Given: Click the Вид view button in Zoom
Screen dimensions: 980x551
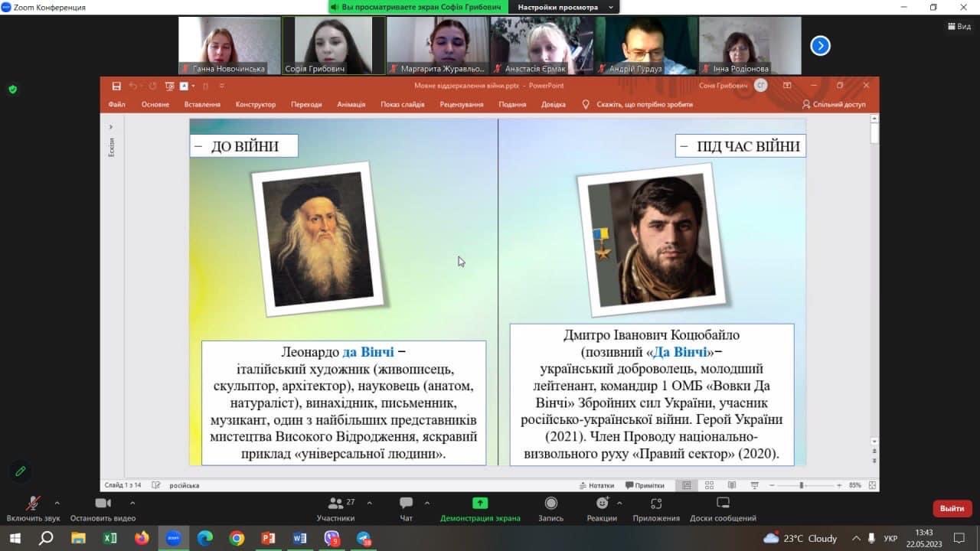Looking at the screenshot, I should click(961, 26).
